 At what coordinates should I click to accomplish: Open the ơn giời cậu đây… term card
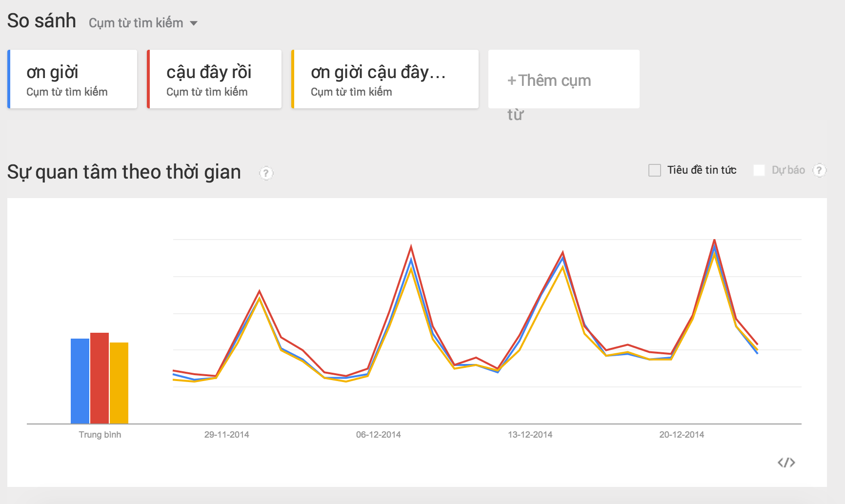[385, 79]
